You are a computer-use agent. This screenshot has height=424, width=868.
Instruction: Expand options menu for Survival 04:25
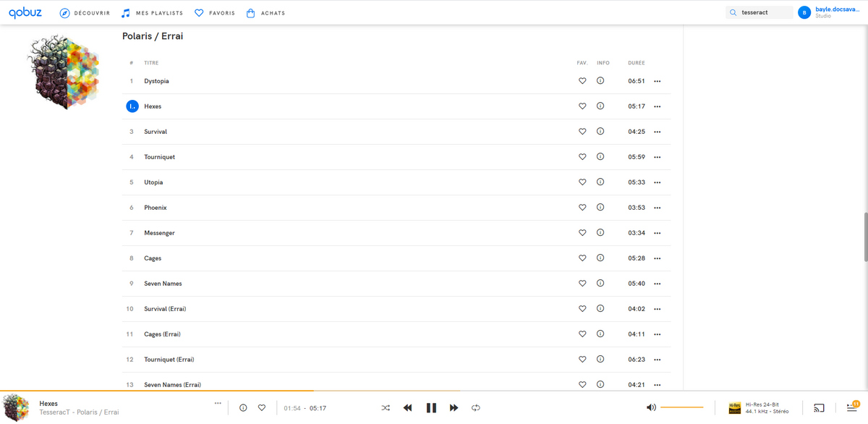(657, 132)
